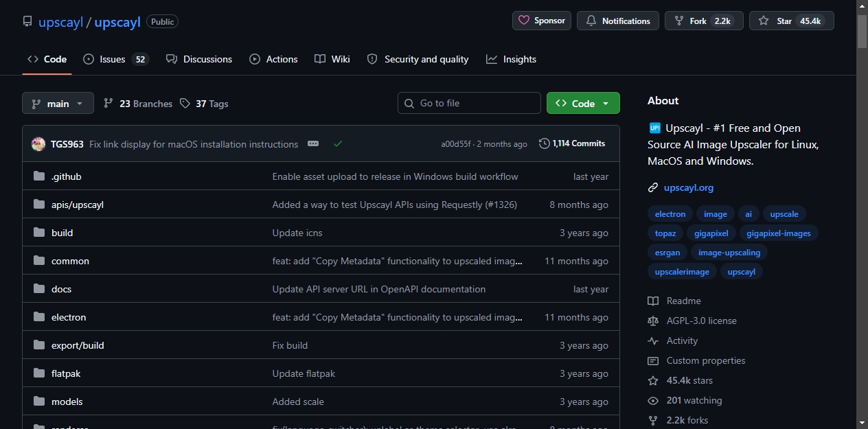The height and width of the screenshot is (429, 868).
Task: Click the scale icon beside AGPL-3.0 license
Action: coord(653,321)
